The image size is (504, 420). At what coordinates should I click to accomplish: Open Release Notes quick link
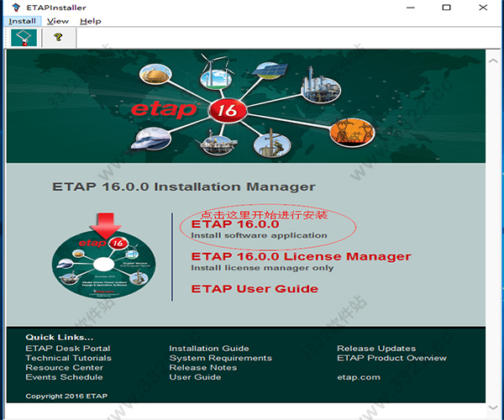click(x=202, y=368)
